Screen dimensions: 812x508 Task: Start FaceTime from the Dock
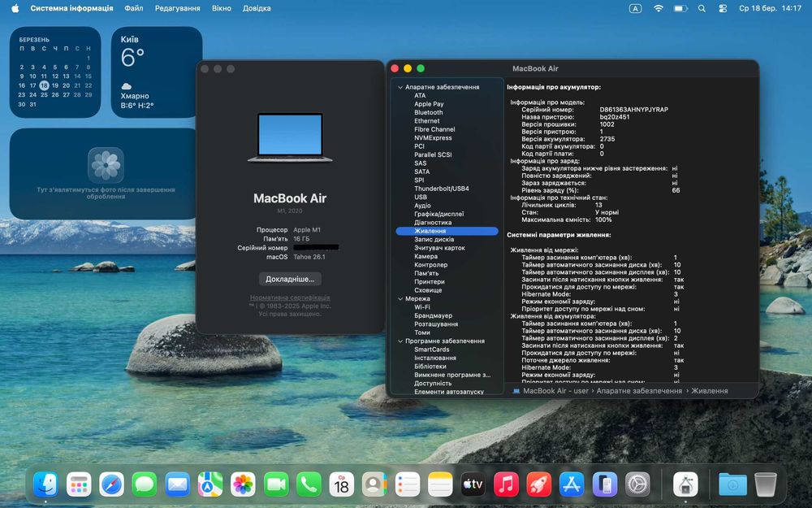pyautogui.click(x=276, y=484)
